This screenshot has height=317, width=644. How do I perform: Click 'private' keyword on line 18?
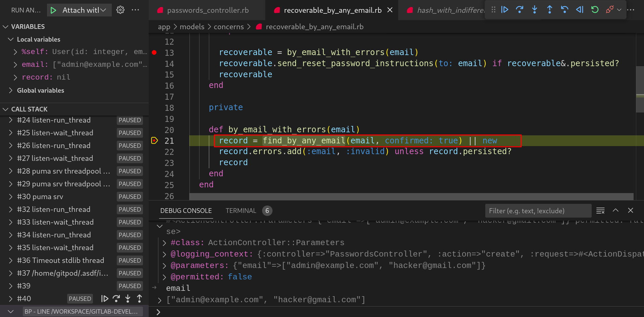point(226,107)
